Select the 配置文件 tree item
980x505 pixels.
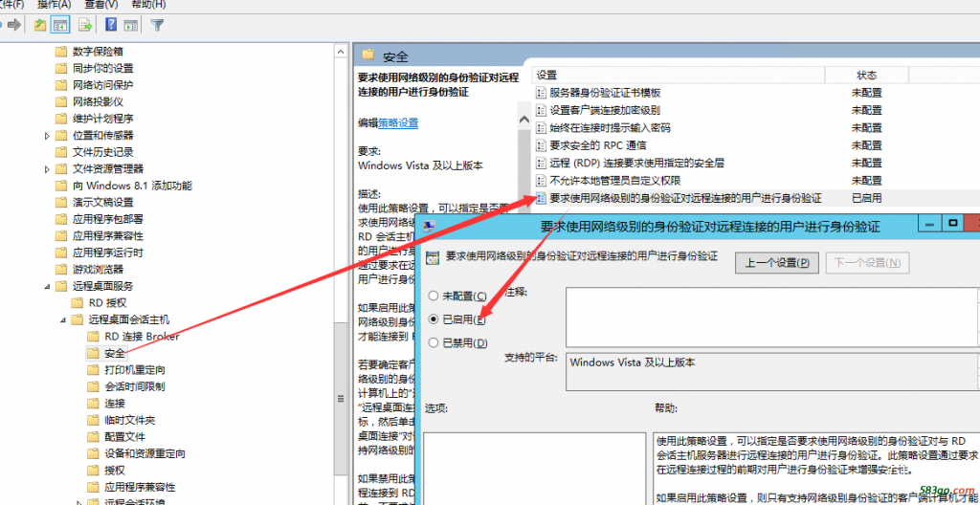pyautogui.click(x=124, y=437)
